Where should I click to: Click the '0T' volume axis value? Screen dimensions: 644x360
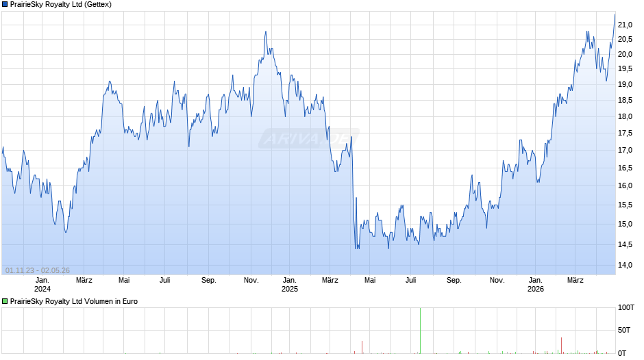pos(622,353)
